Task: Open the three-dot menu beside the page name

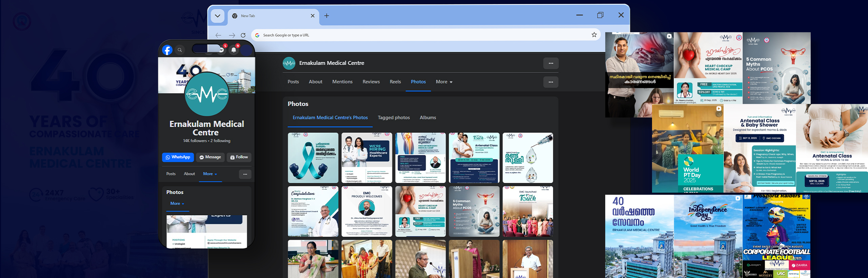Action: point(551,63)
